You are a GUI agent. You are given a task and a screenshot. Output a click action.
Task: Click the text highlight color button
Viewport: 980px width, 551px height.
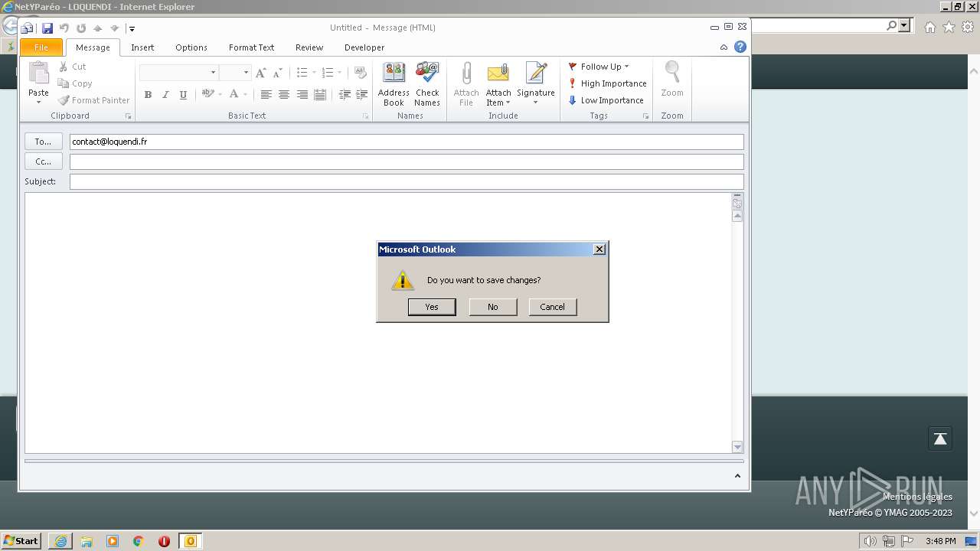pyautogui.click(x=207, y=94)
